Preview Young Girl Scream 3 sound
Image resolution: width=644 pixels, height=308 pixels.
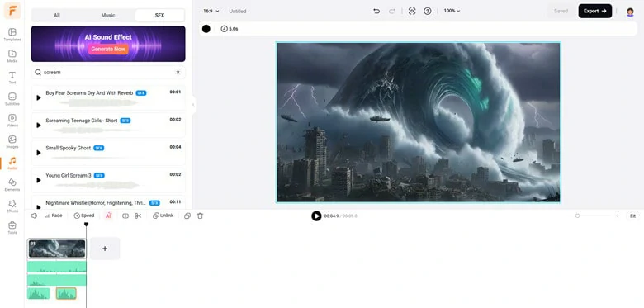point(39,180)
